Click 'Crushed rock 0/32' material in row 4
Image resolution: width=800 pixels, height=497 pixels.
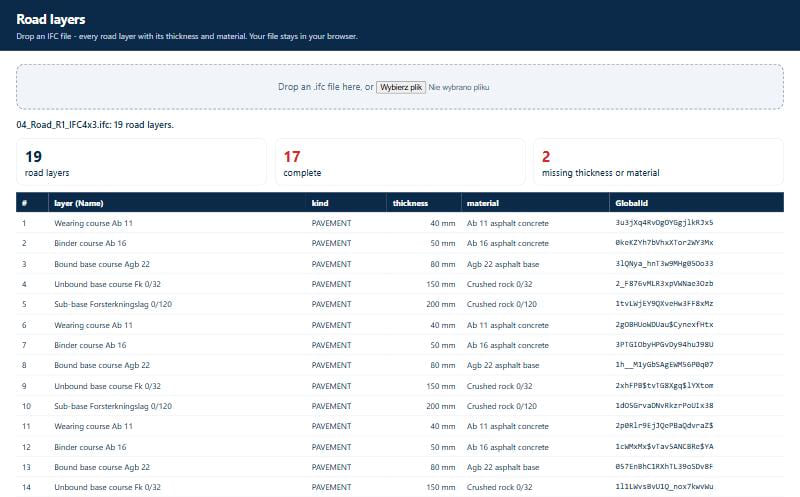(499, 284)
